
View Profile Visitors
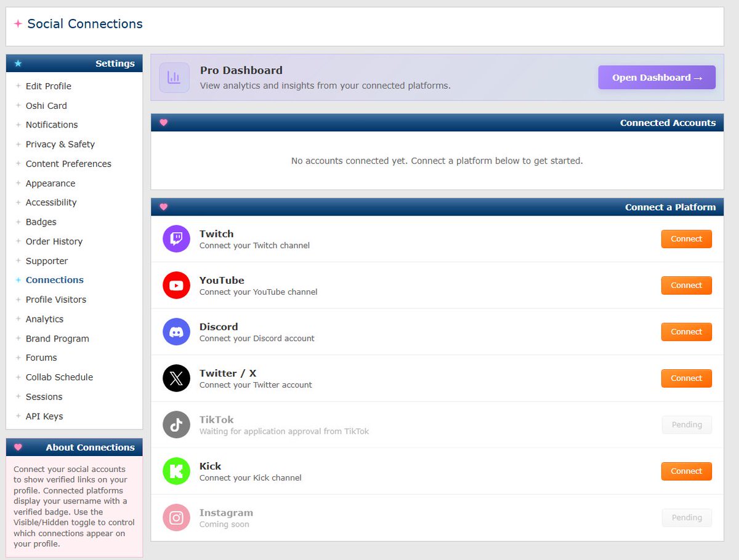click(x=56, y=300)
